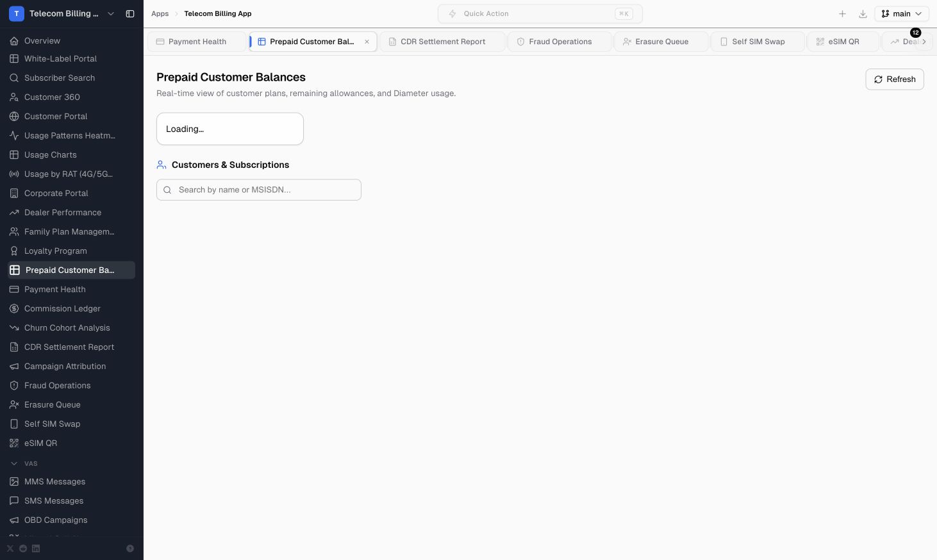Click the download icon in top bar
This screenshot has width=937, height=560.
(863, 13)
